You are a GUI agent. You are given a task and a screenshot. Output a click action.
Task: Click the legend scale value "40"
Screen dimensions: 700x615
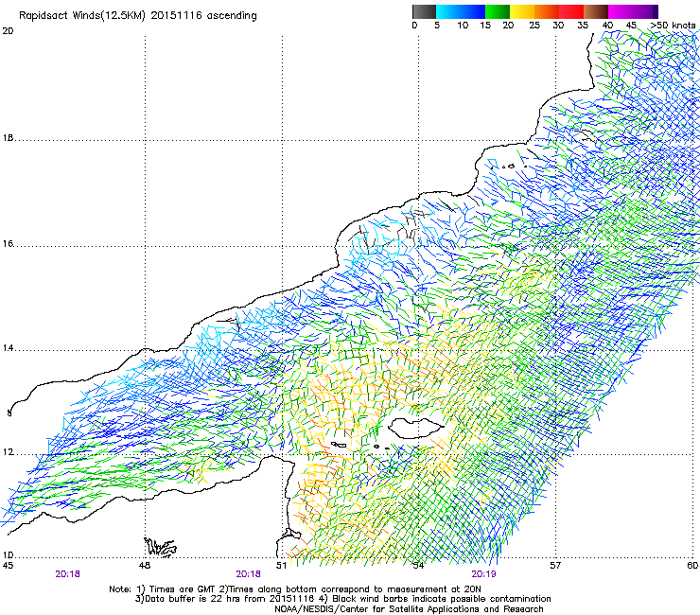click(607, 26)
